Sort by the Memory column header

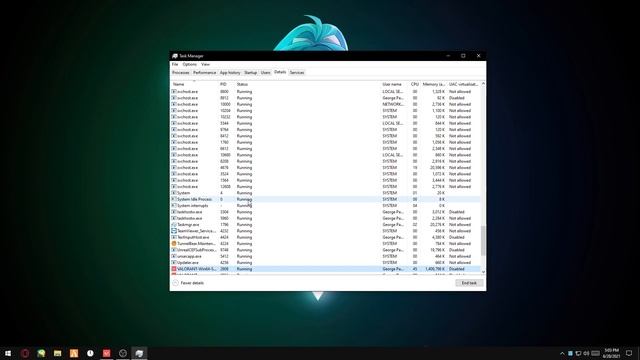point(433,84)
